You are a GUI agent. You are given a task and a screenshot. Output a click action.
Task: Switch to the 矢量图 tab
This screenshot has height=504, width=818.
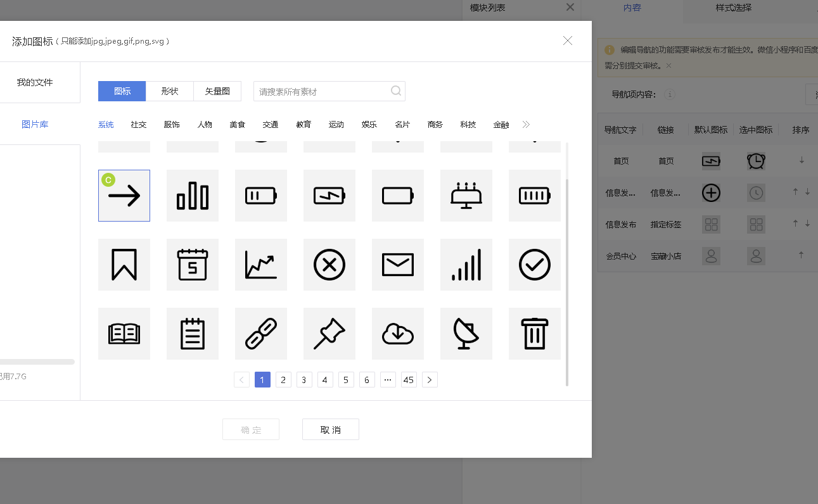tap(217, 91)
